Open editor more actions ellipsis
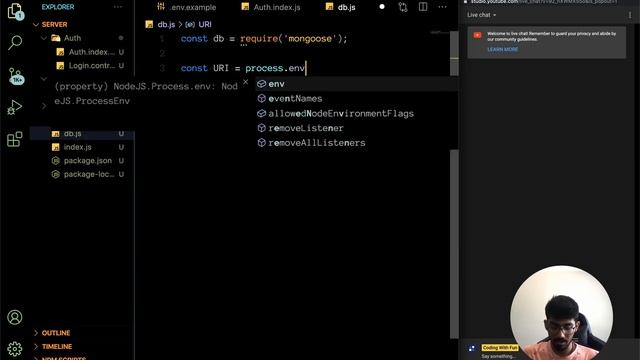640x360 pixels. coord(442,7)
